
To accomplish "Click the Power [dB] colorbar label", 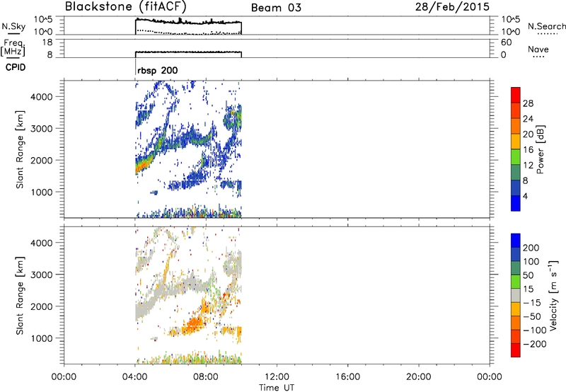I will tap(541, 149).
